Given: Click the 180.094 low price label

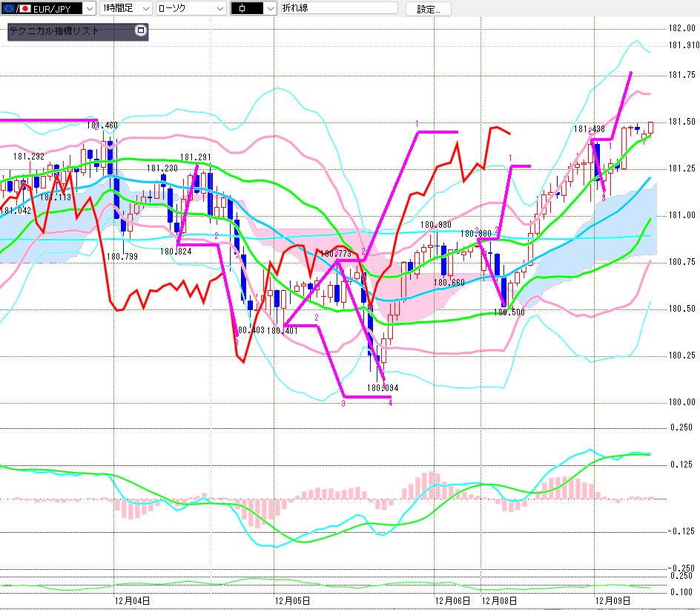Looking at the screenshot, I should coord(383,387).
